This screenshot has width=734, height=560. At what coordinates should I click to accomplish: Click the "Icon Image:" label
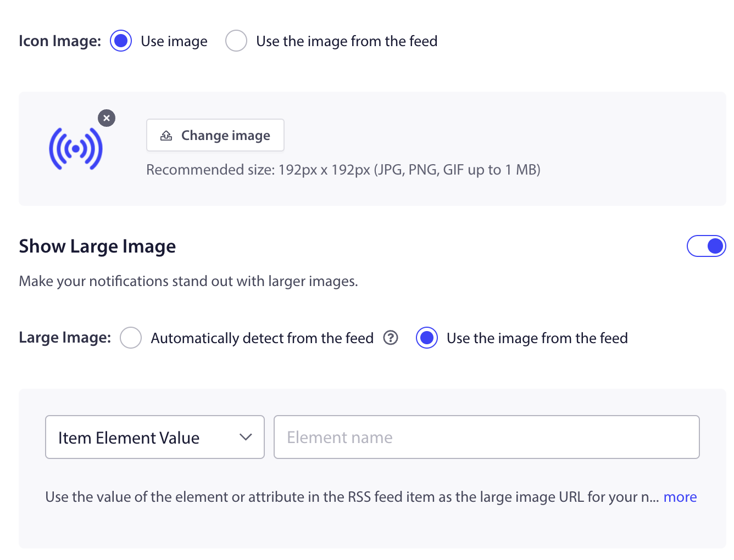click(60, 41)
